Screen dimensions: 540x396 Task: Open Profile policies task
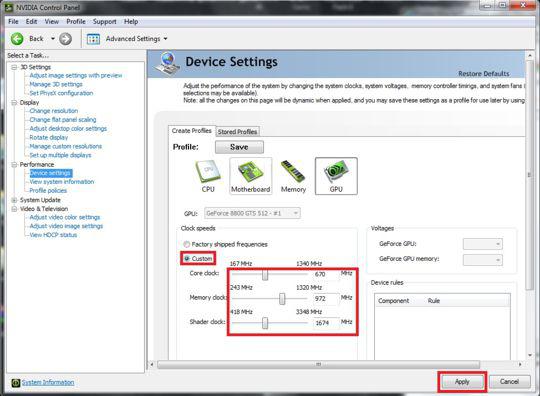pos(48,191)
